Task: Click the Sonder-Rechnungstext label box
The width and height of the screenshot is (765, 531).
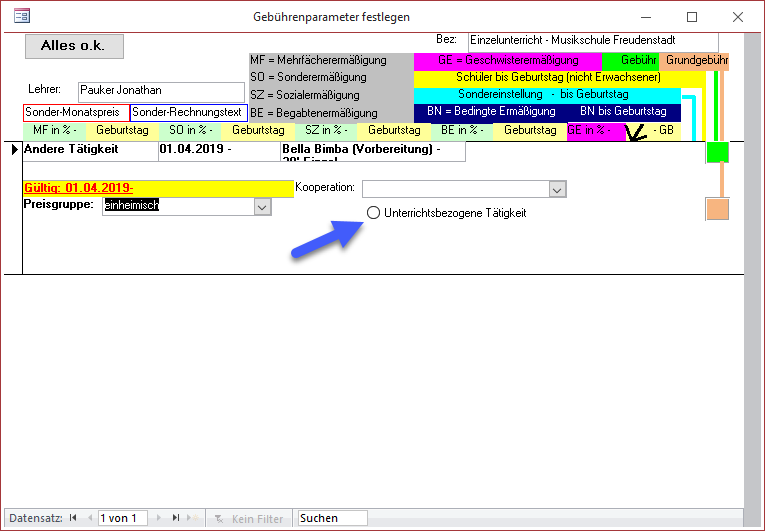Action: click(x=189, y=113)
